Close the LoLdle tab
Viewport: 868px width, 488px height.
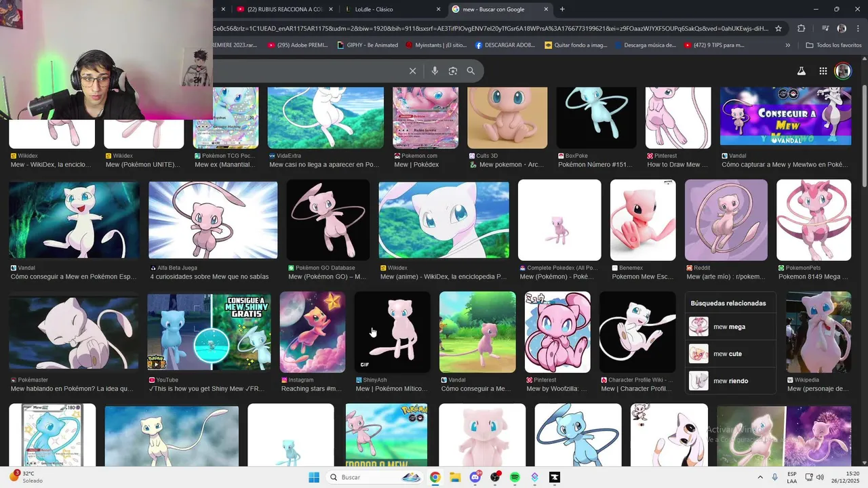[439, 9]
